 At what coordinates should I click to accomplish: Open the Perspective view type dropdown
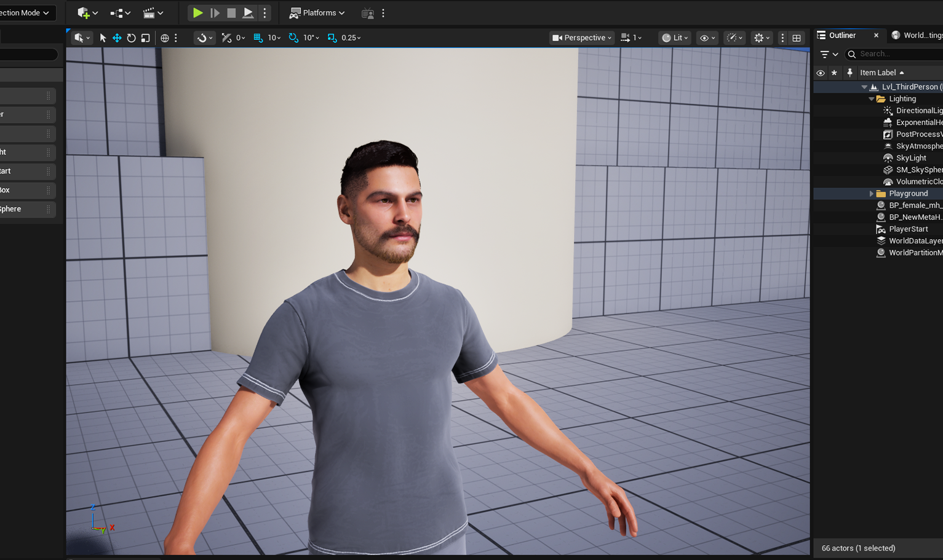(582, 37)
